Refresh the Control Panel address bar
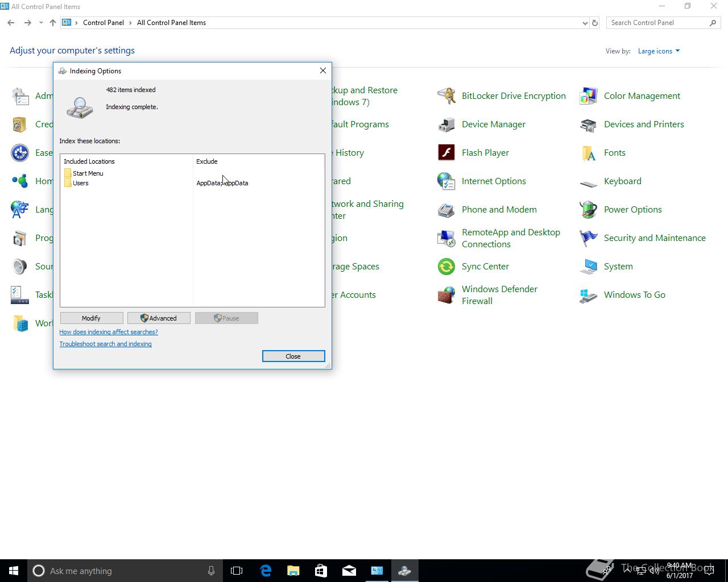Screen dimensions: 728x582 click(595, 23)
